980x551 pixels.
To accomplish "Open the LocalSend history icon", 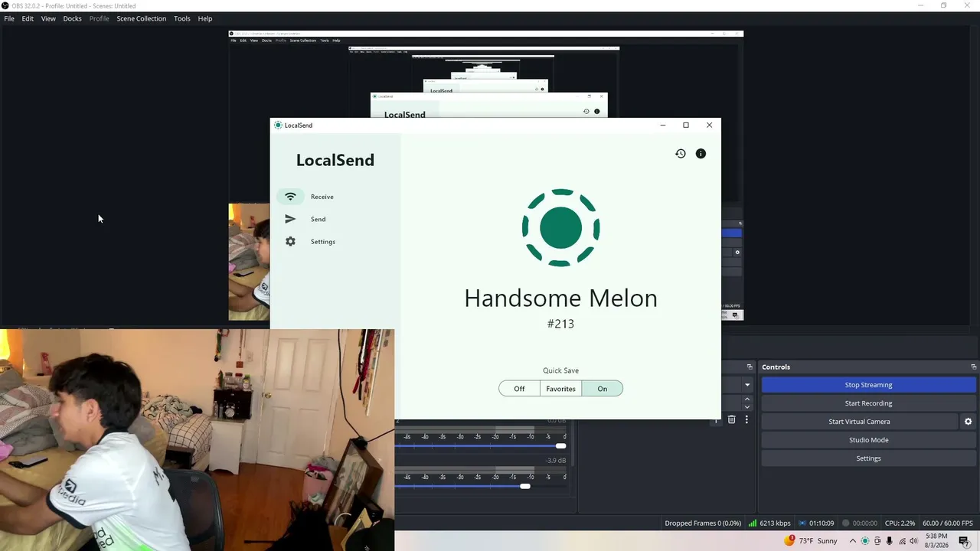I will (680, 154).
